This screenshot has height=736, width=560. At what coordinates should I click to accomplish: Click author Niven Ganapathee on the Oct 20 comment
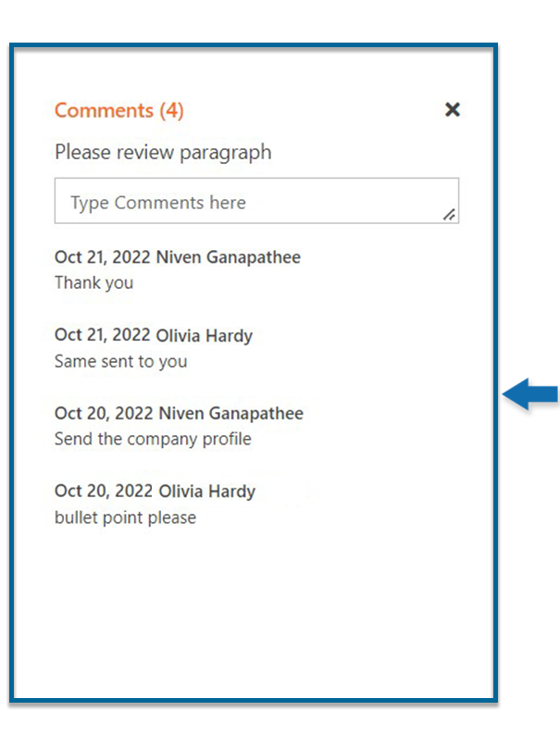click(x=230, y=413)
